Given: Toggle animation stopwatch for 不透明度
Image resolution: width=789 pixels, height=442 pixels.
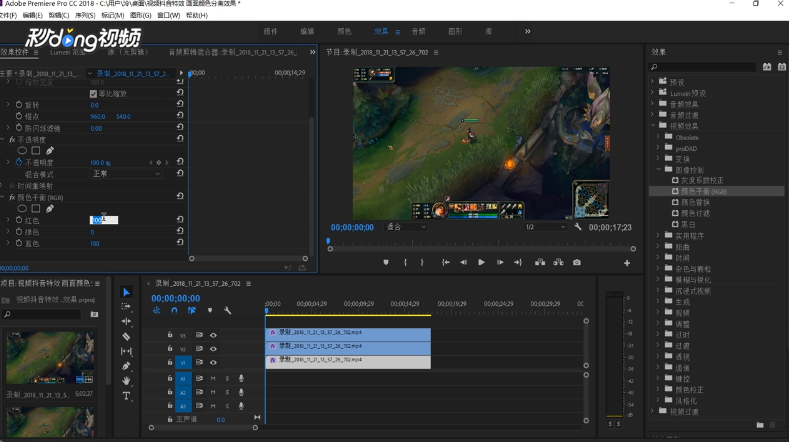Looking at the screenshot, I should pyautogui.click(x=19, y=162).
